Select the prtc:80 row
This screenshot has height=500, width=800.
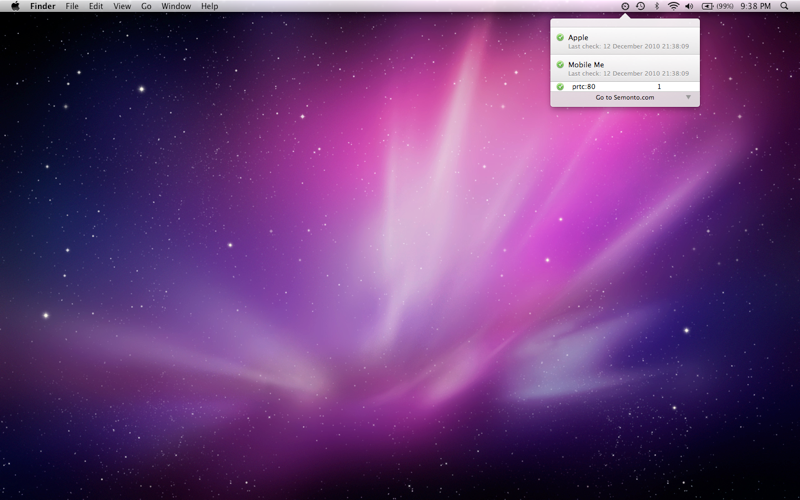(625, 87)
